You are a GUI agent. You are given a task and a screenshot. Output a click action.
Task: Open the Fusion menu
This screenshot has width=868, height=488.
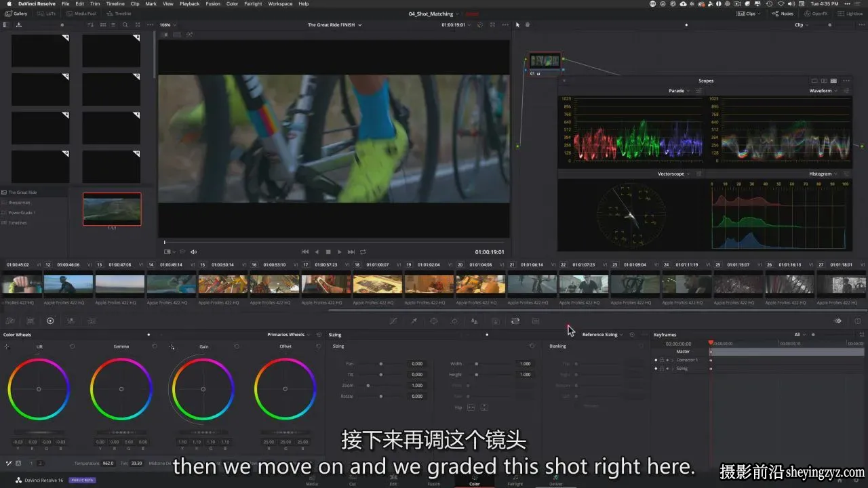pos(213,3)
